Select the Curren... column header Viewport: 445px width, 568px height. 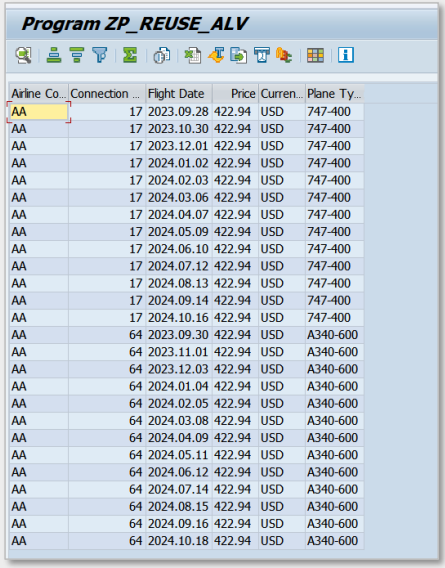point(282,94)
